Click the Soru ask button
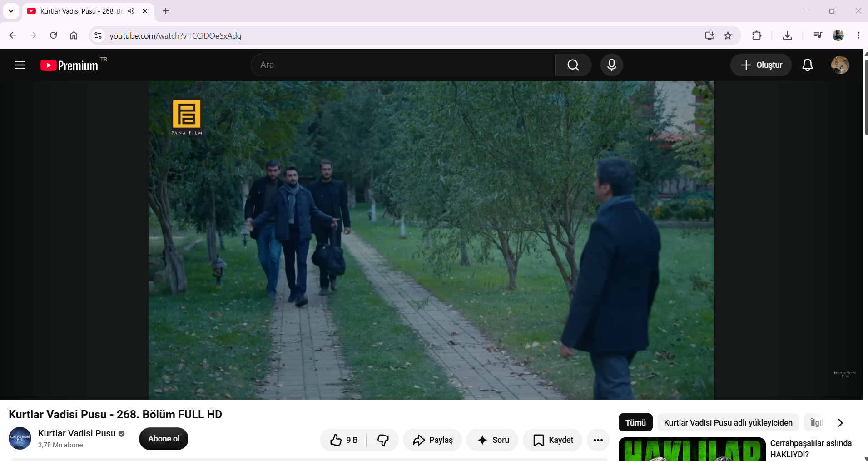 click(492, 440)
